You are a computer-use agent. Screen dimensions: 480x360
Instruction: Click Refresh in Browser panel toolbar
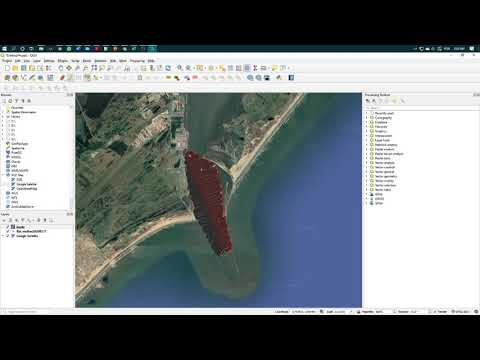10,101
